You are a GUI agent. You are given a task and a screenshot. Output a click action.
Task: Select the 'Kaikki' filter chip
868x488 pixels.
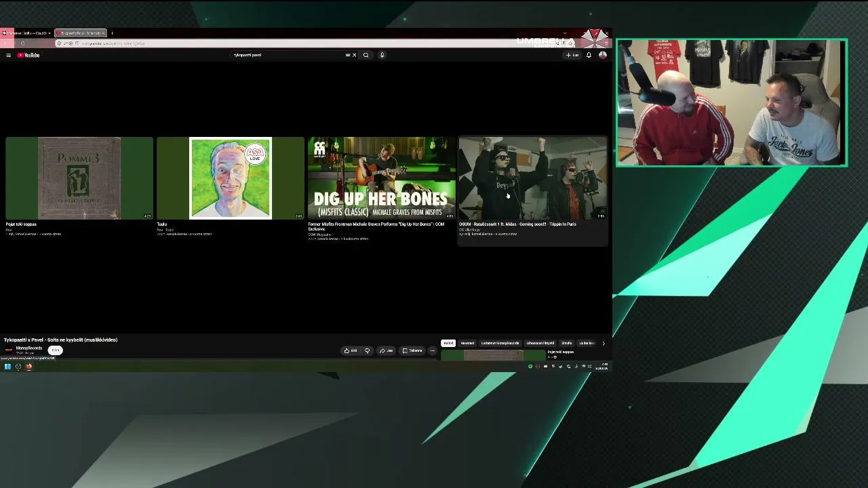[x=448, y=343]
